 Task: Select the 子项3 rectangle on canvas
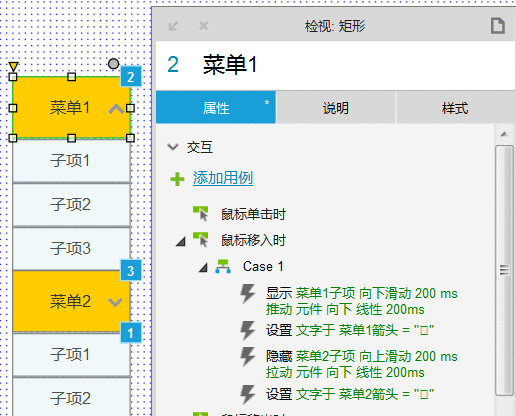(x=71, y=249)
